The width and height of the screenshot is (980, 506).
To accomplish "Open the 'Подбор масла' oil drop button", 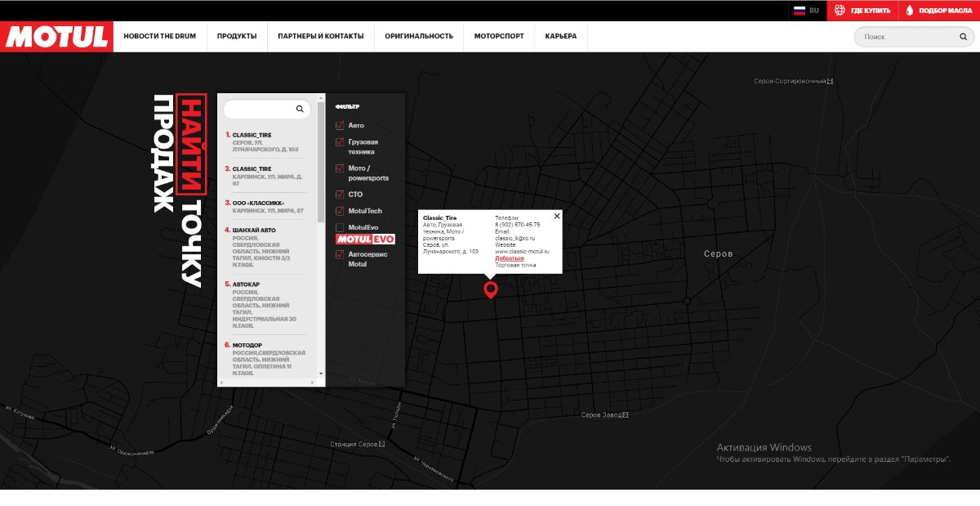I will tap(939, 11).
